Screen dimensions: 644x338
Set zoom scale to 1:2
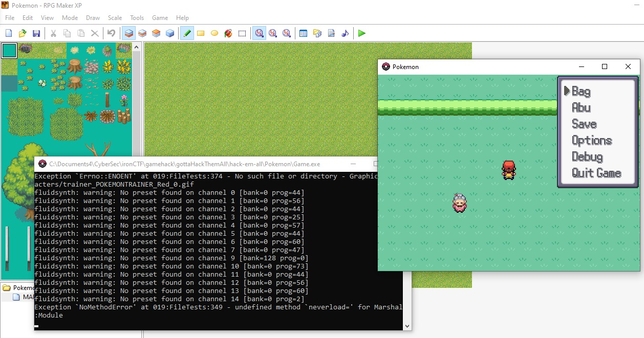pyautogui.click(x=273, y=33)
